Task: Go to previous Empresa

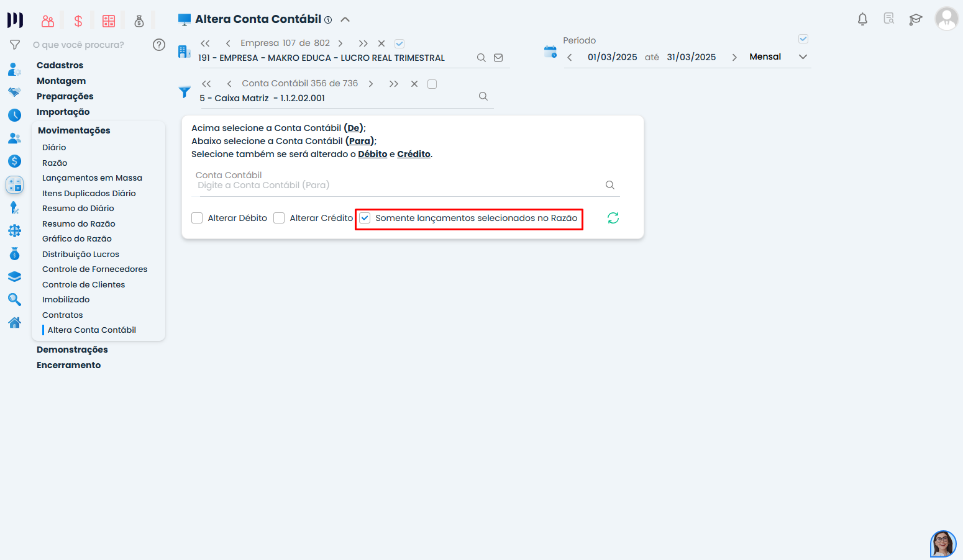Action: (228, 43)
